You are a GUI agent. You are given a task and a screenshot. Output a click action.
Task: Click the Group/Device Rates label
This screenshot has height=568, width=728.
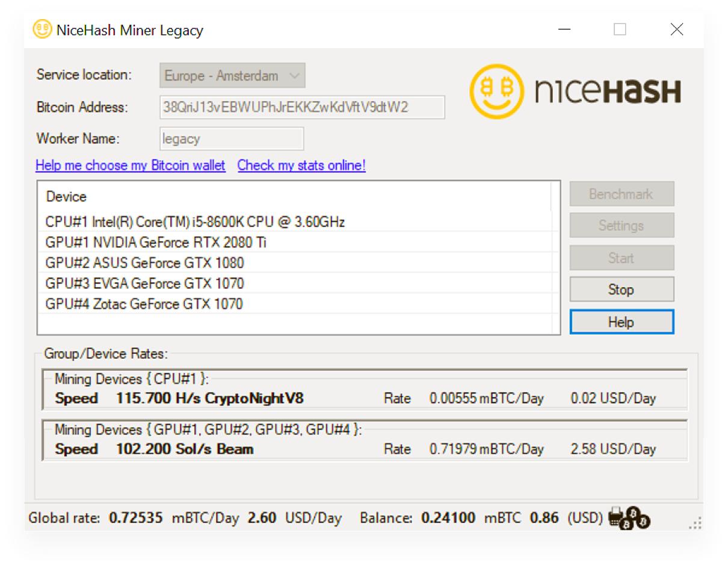105,354
